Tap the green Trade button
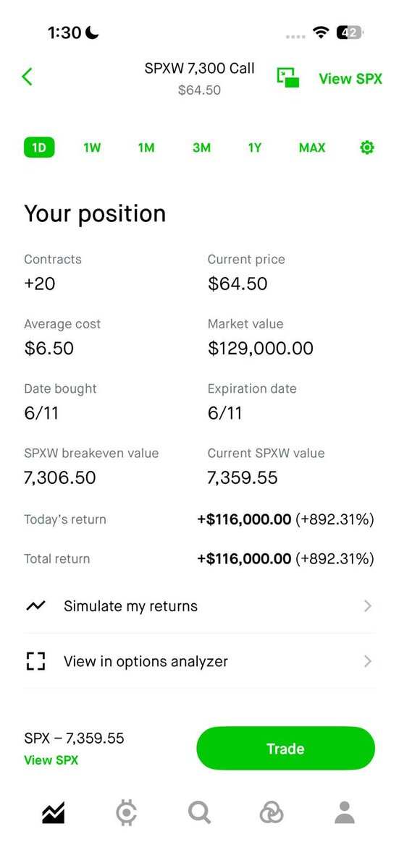This screenshot has width=399, height=868. point(285,749)
